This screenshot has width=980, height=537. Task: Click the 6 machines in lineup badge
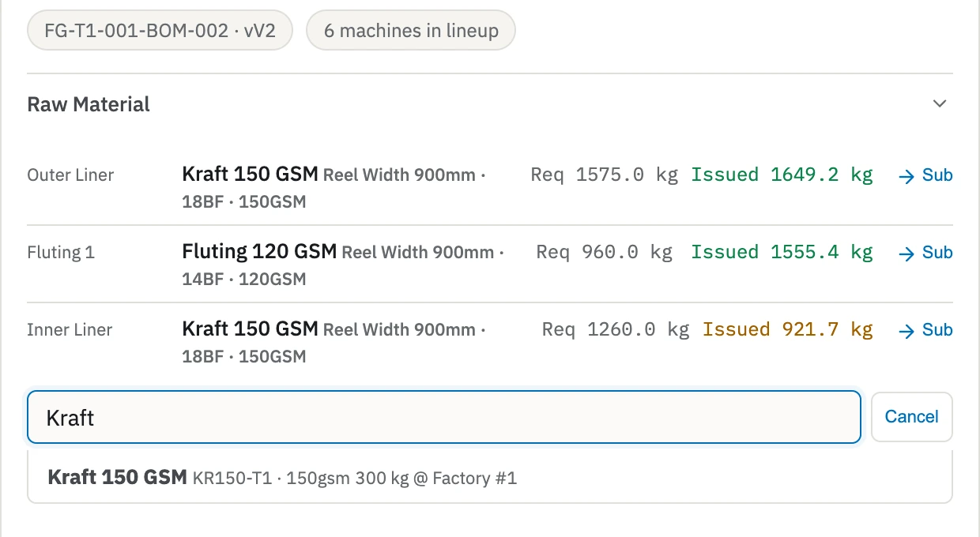pos(411,31)
